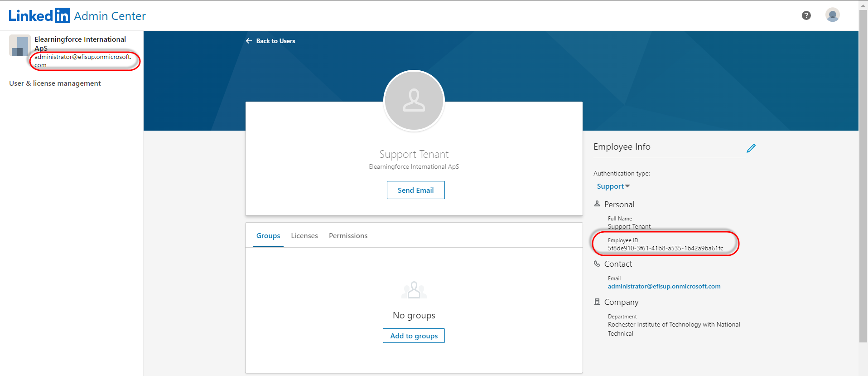Click the administrator email in the sidebar
Image resolution: width=868 pixels, height=376 pixels.
(x=83, y=61)
